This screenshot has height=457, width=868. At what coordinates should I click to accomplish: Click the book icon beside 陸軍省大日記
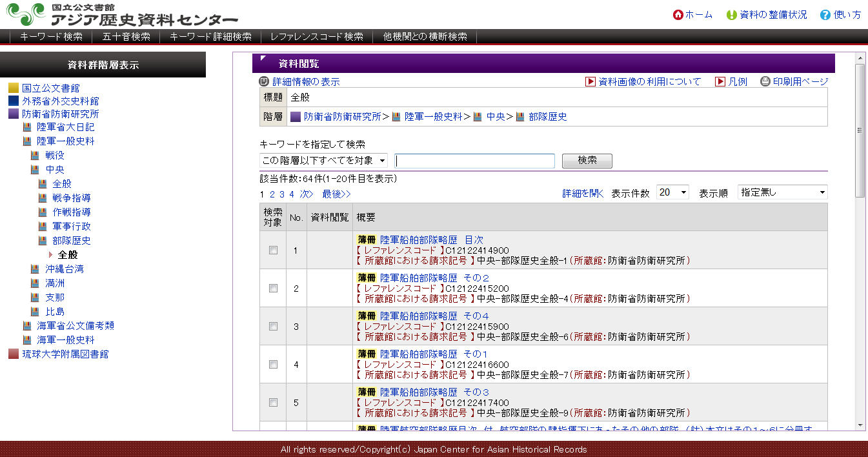(27, 127)
